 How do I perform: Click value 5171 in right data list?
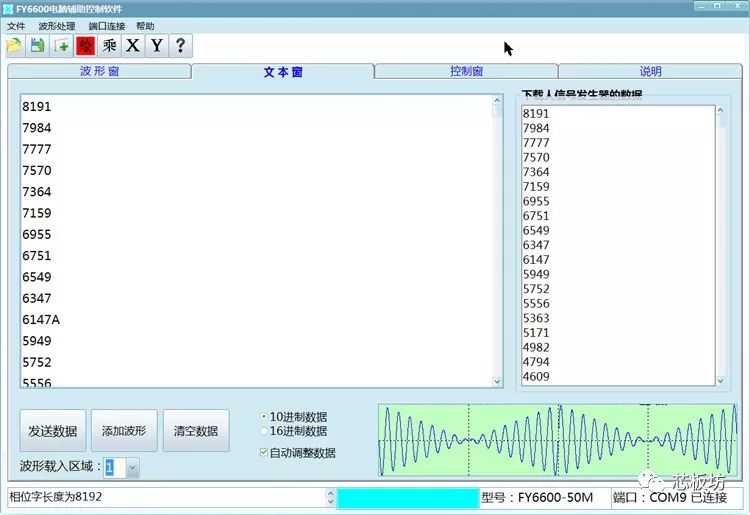[x=536, y=333]
